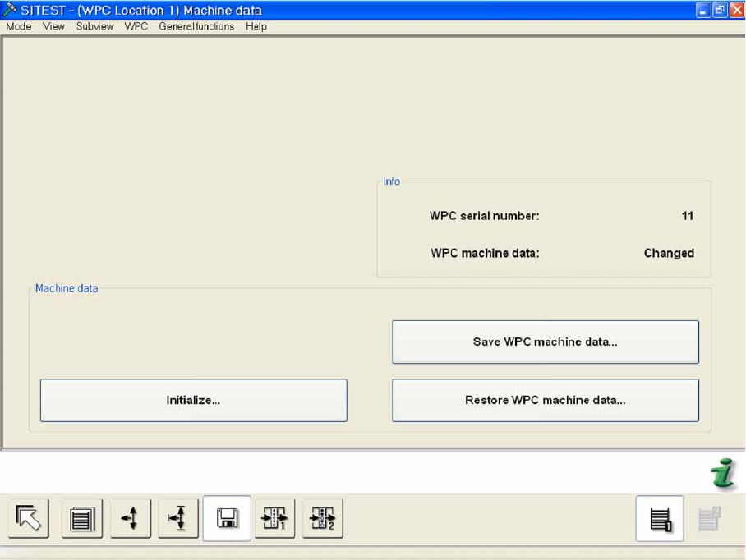
Task: Click Restore WPC machine data... button
Action: point(546,400)
